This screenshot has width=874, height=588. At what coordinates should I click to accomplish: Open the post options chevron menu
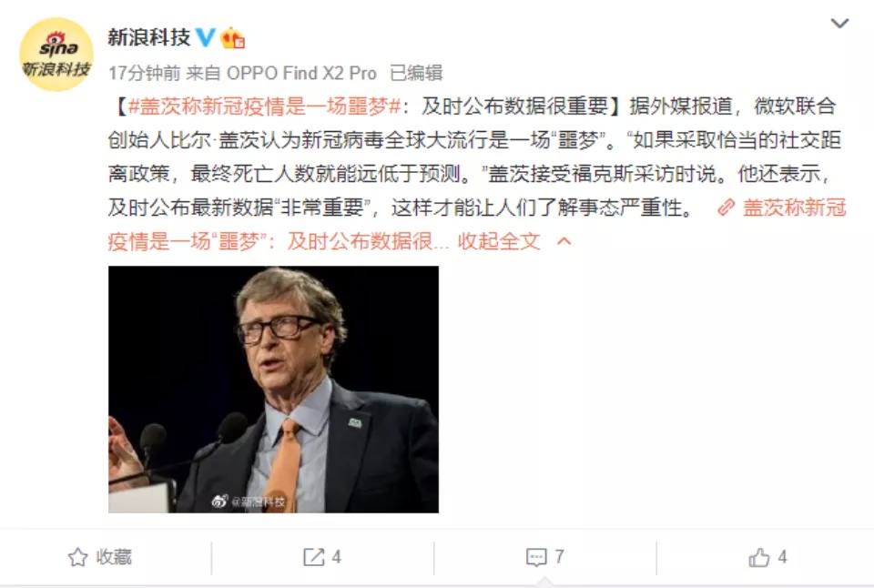839,24
